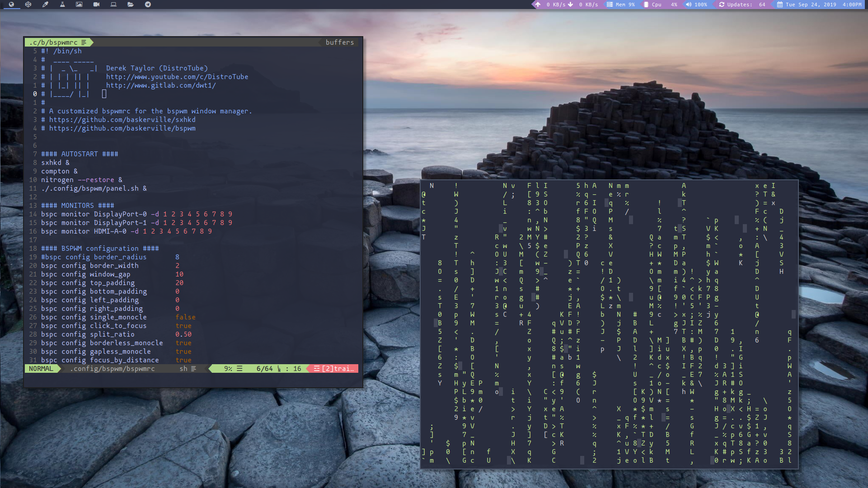Open the calendar date and time module
Image resolution: width=868 pixels, height=488 pixels.
(x=819, y=5)
